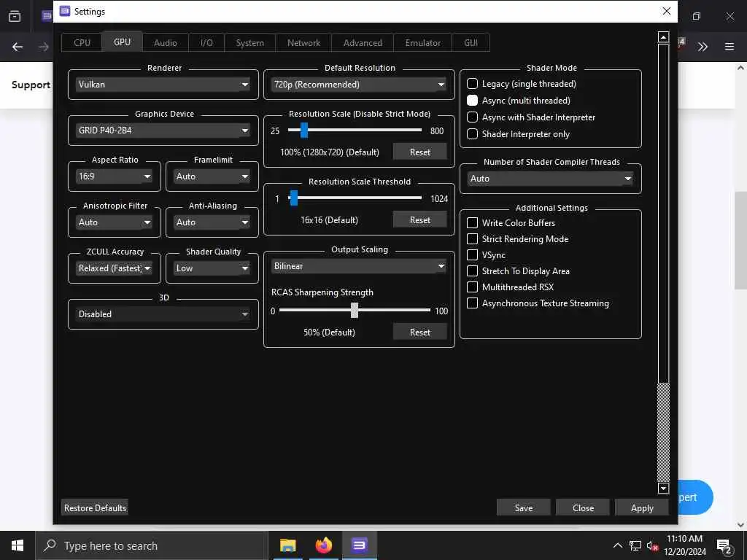The width and height of the screenshot is (747, 560).
Task: Click browser back arrow
Action: pyautogui.click(x=18, y=47)
